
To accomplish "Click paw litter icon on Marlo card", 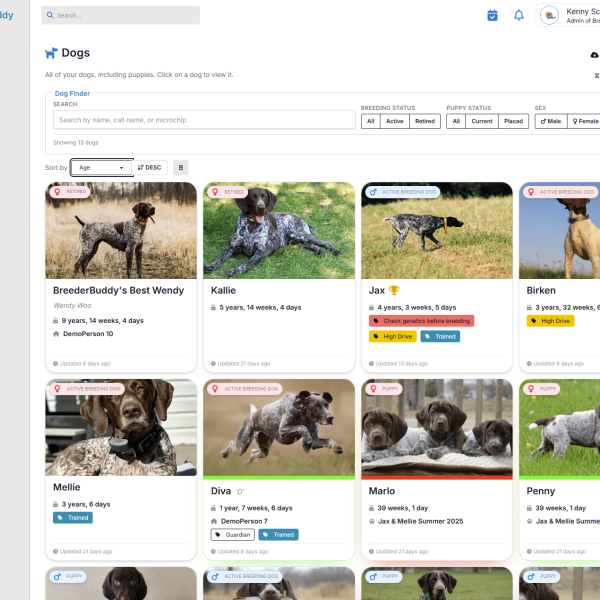I will [371, 521].
